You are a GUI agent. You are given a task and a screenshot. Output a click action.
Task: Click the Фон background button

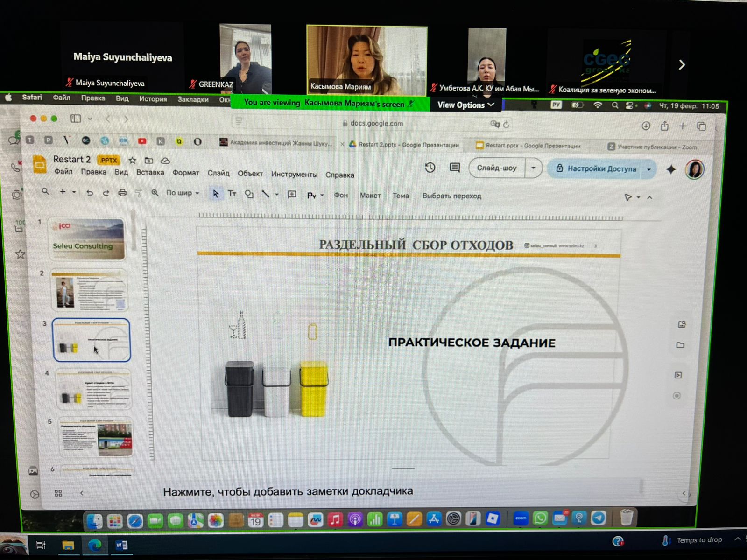[340, 195]
